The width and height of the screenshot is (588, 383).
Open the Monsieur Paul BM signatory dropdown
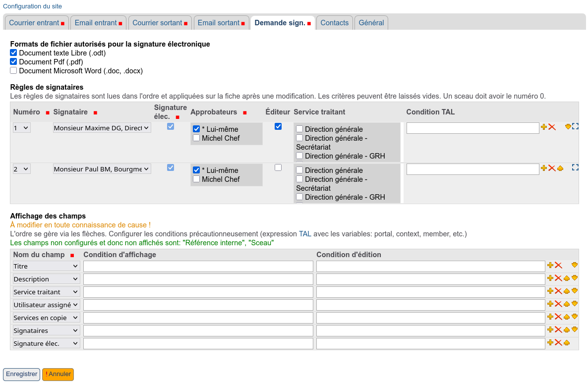(102, 169)
